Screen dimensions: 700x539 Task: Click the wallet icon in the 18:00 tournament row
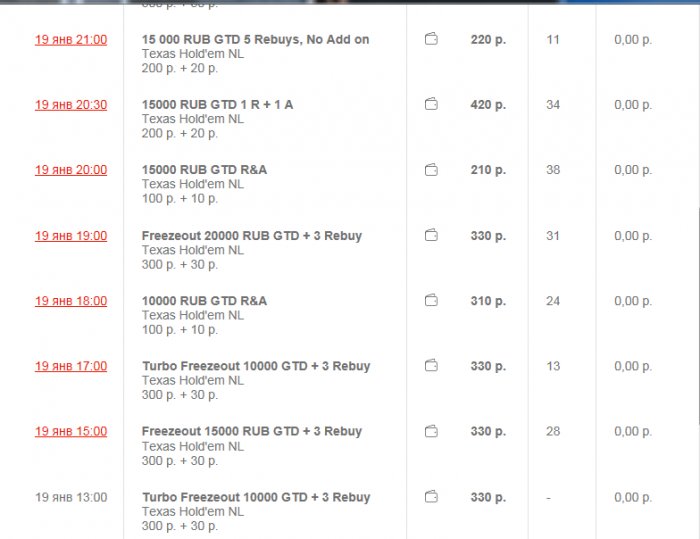[431, 301]
